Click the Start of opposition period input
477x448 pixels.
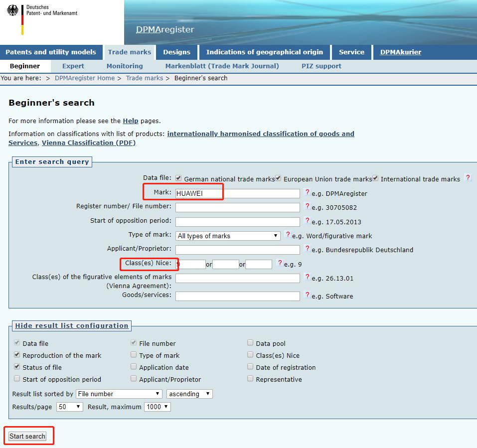(238, 222)
